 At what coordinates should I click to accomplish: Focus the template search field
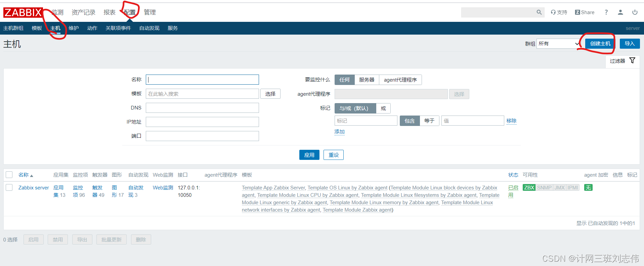pyautogui.click(x=202, y=94)
